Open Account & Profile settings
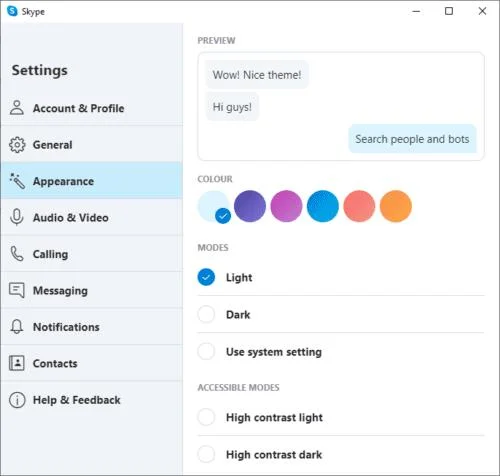The width and height of the screenshot is (500, 476). tap(92, 108)
